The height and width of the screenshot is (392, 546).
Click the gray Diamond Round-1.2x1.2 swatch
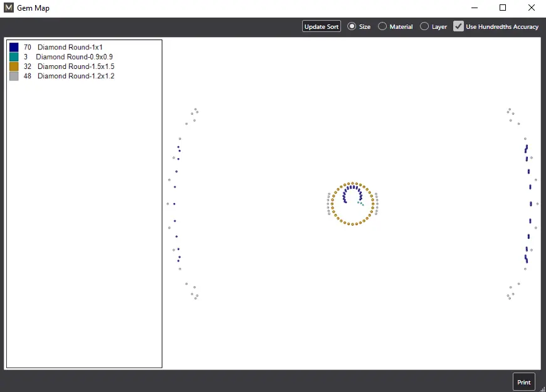click(14, 76)
